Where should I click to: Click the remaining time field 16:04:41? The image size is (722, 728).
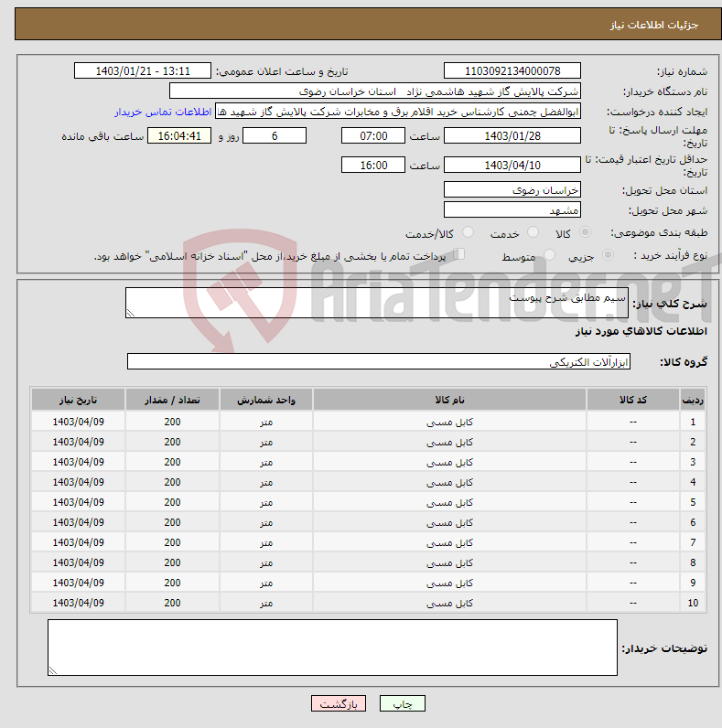(179, 135)
